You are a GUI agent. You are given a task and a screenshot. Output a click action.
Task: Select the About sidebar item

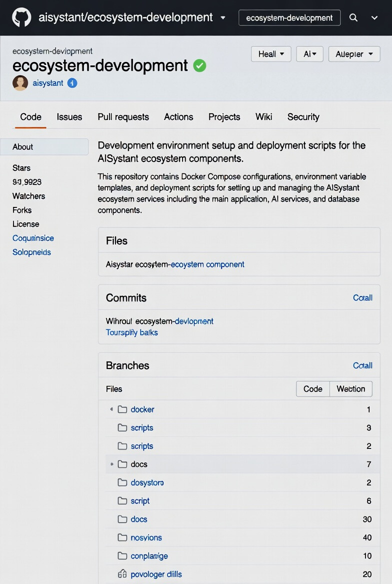(x=44, y=147)
